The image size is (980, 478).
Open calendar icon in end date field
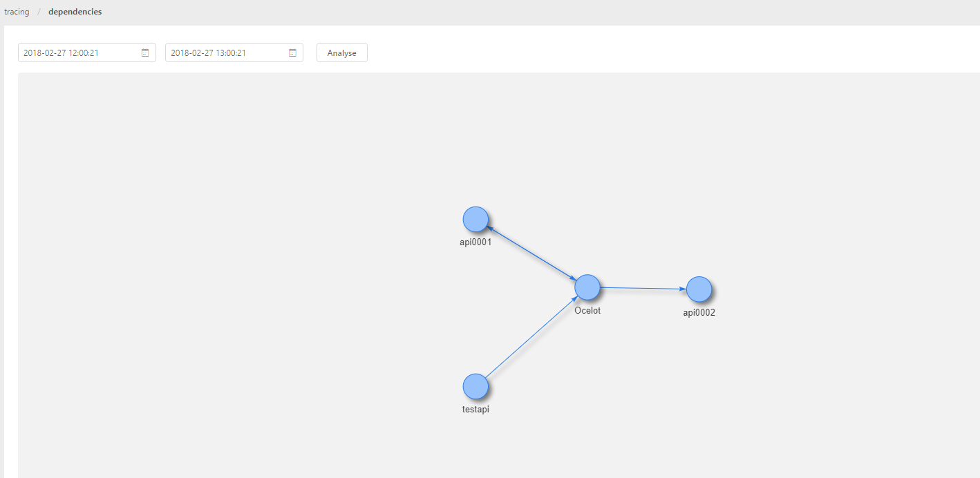tap(292, 52)
